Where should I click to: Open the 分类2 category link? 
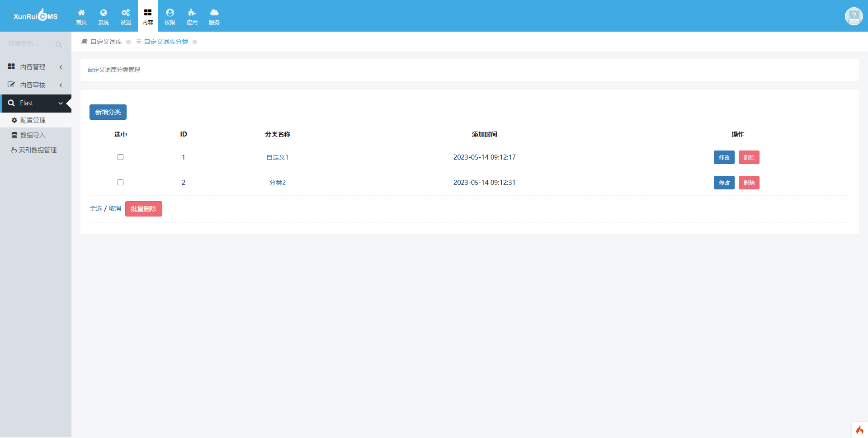tap(278, 183)
